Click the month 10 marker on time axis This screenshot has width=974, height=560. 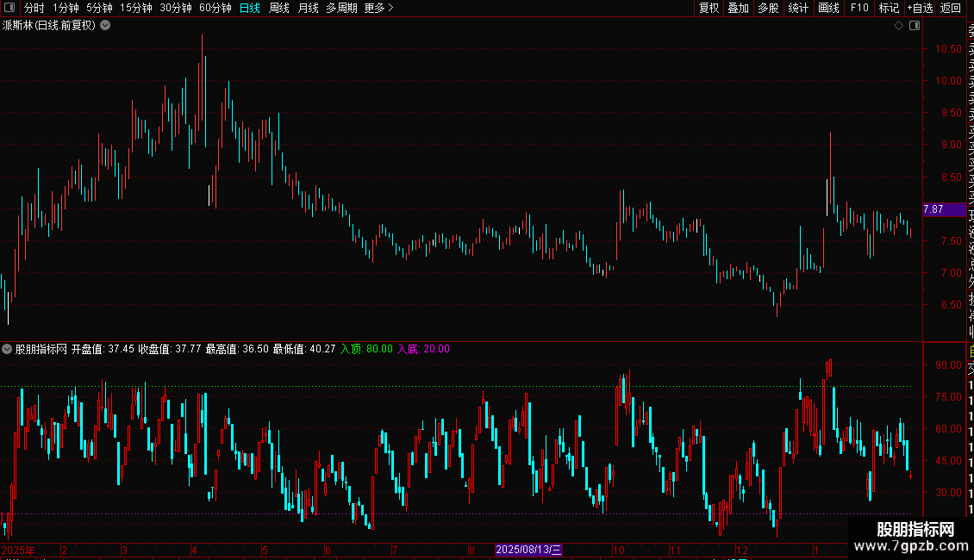(619, 550)
